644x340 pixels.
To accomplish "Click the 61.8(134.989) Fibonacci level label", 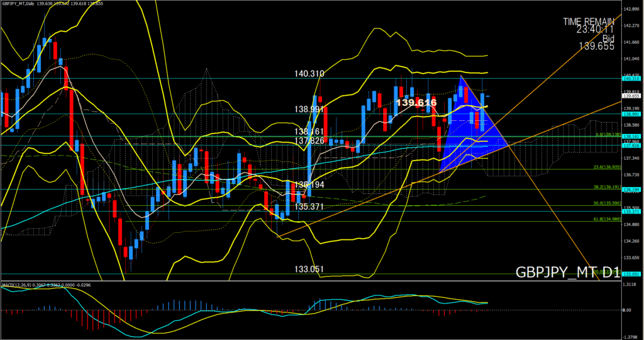I will click(608, 220).
